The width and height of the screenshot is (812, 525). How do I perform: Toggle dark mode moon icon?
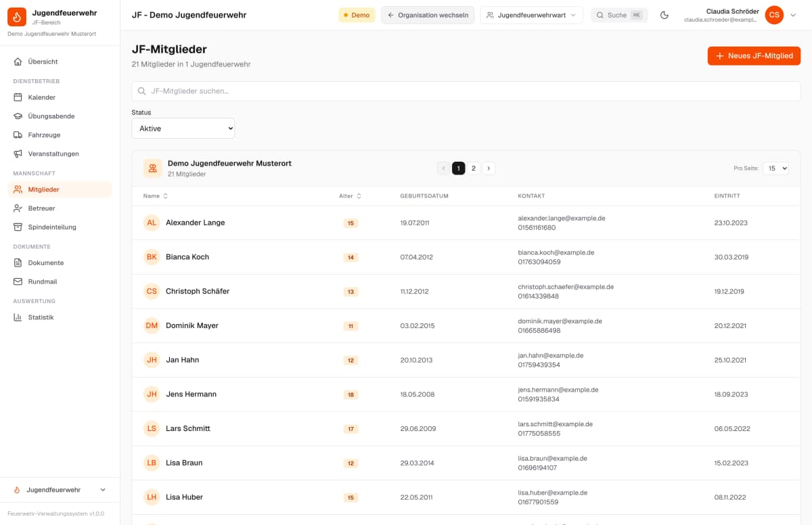[x=664, y=15]
